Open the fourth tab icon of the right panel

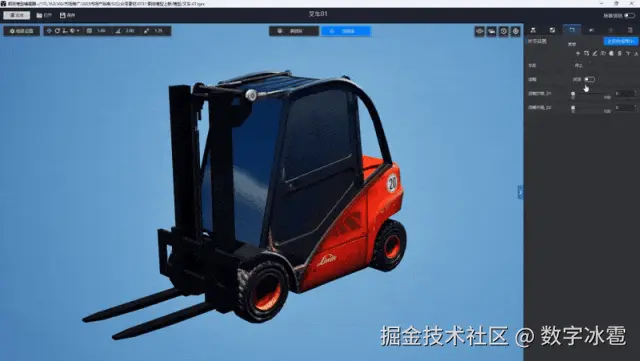591,30
